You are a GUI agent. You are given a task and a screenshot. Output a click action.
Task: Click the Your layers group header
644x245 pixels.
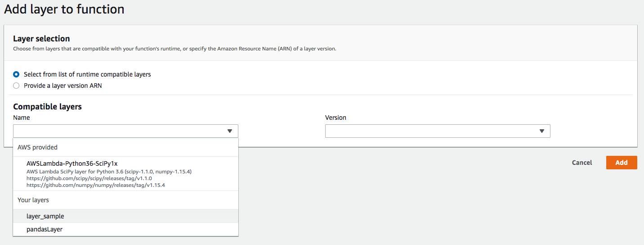click(33, 200)
